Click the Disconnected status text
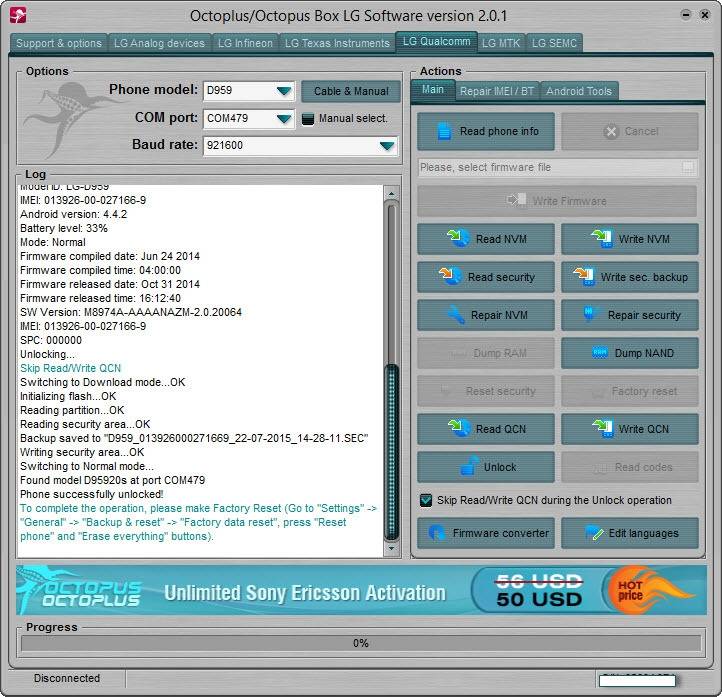The height and width of the screenshot is (697, 722). [x=67, y=678]
